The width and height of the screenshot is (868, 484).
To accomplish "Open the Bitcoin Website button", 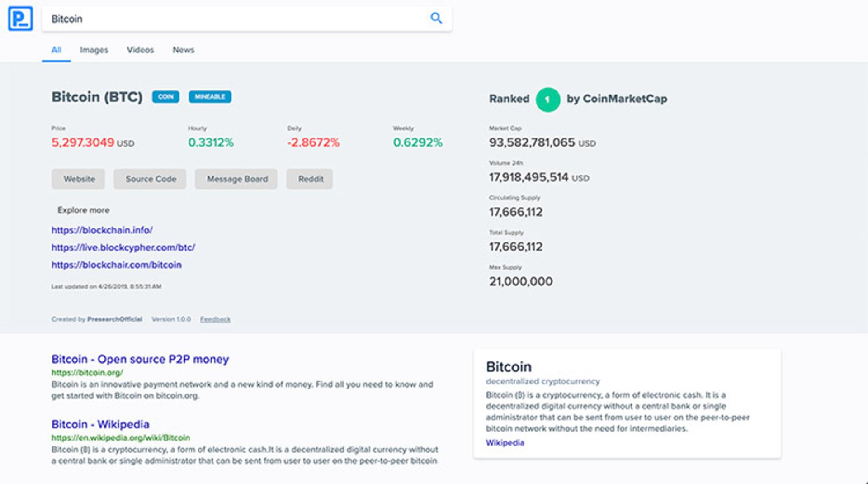I will pos(78,179).
